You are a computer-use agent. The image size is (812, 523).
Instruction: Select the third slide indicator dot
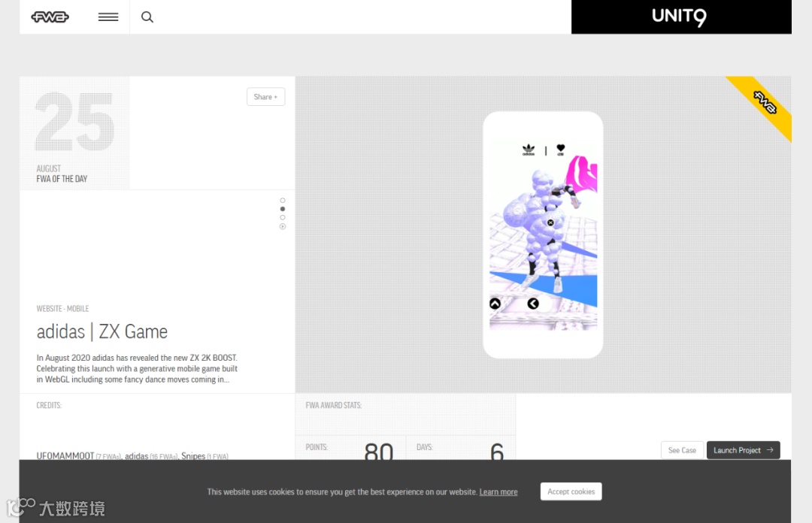(x=283, y=218)
